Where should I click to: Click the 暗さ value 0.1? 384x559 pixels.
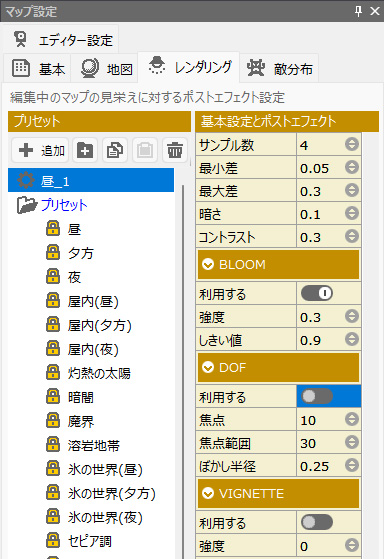(x=310, y=215)
